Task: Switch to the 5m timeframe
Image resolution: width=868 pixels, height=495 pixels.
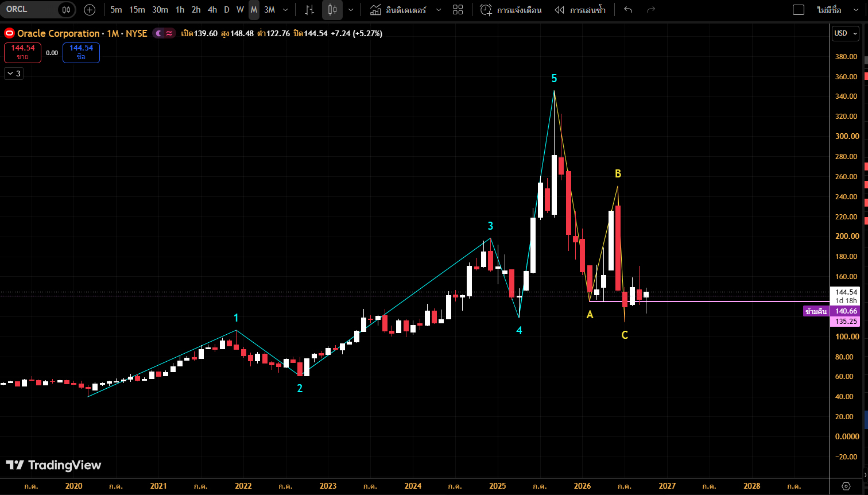Action: [x=116, y=9]
